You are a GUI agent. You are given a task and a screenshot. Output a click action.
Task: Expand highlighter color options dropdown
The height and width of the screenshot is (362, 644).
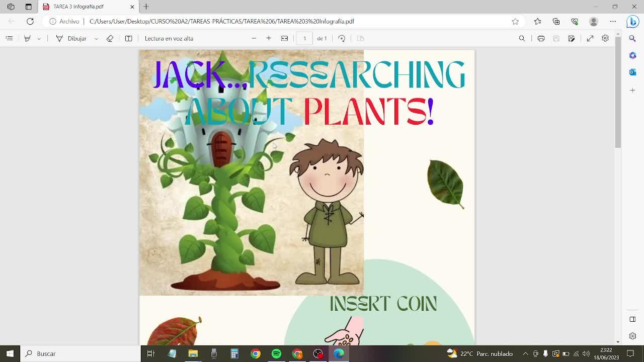(39, 38)
